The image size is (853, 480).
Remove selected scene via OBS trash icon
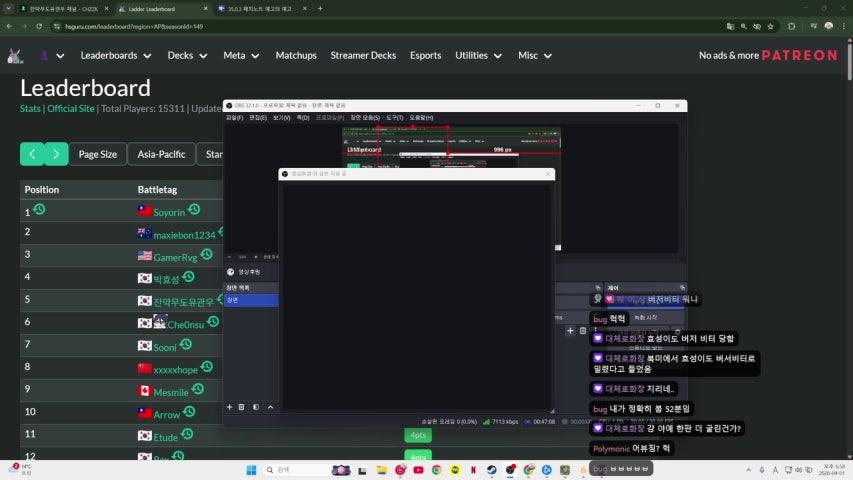[x=242, y=407]
